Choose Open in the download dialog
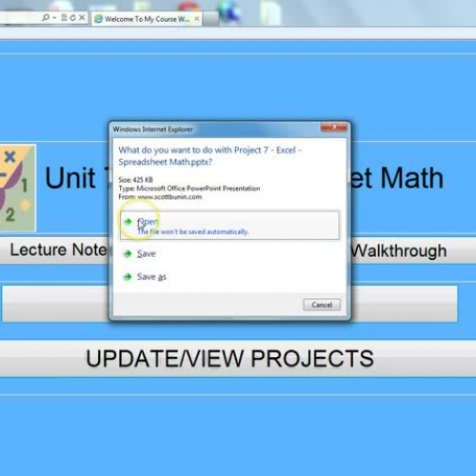476x476 pixels. pos(229,226)
